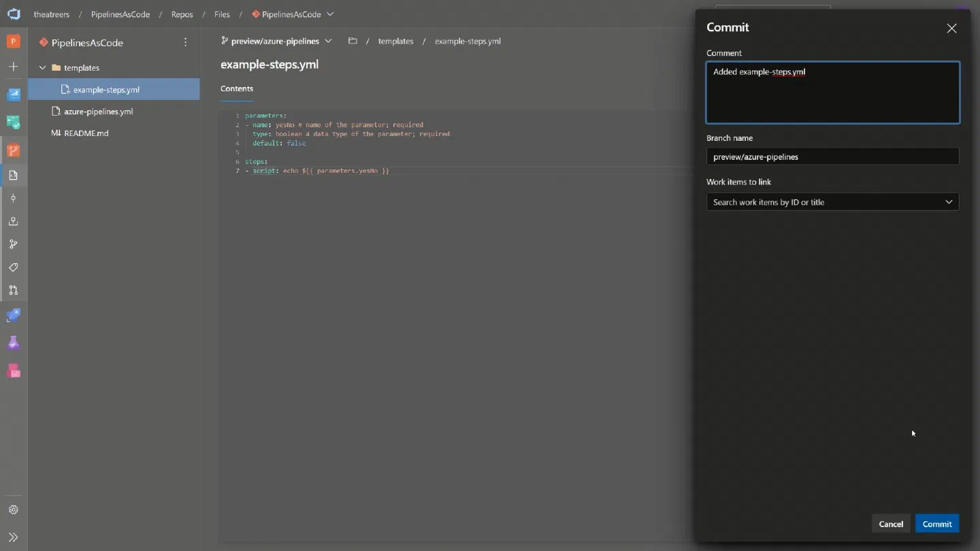Click the example-steps.yml file heading
The height and width of the screenshot is (551, 980).
(269, 65)
